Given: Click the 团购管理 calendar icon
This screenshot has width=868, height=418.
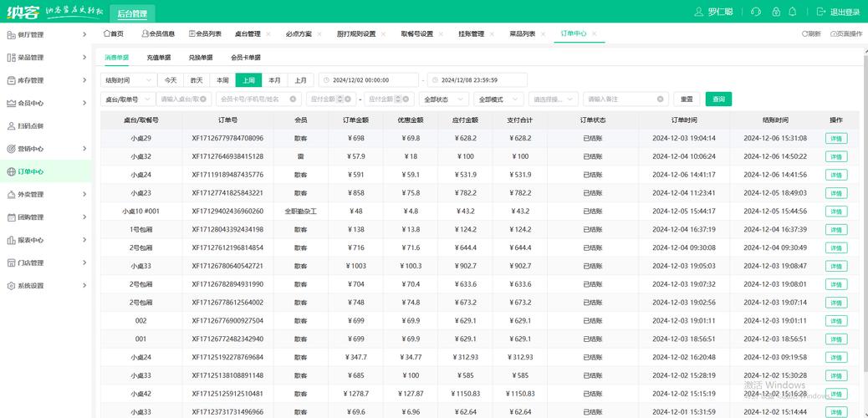Looking at the screenshot, I should [11, 217].
